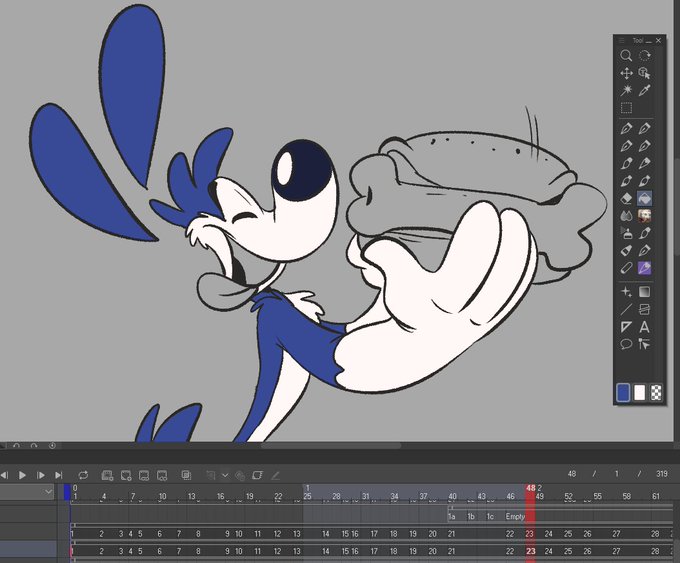The image size is (680, 563).
Task: Select the Blend droplets tool
Action: tap(626, 216)
